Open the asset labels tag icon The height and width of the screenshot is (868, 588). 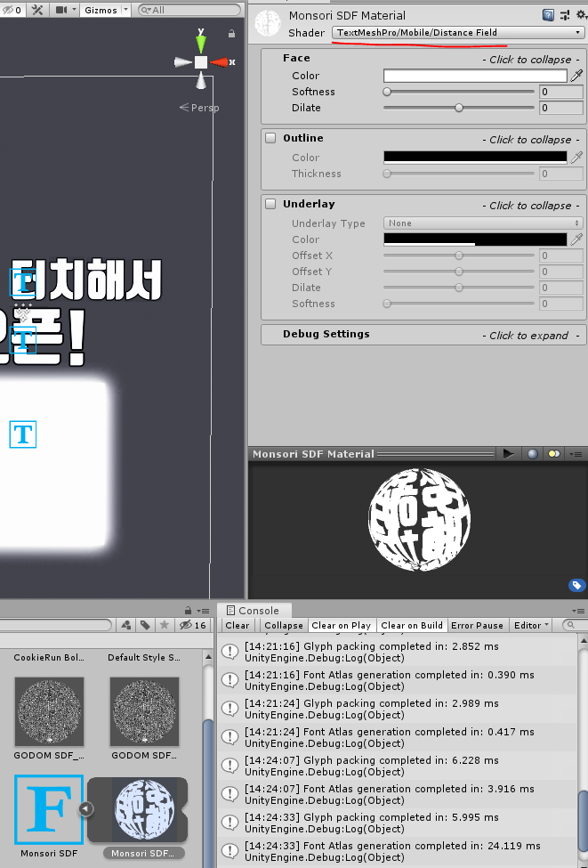tap(576, 585)
